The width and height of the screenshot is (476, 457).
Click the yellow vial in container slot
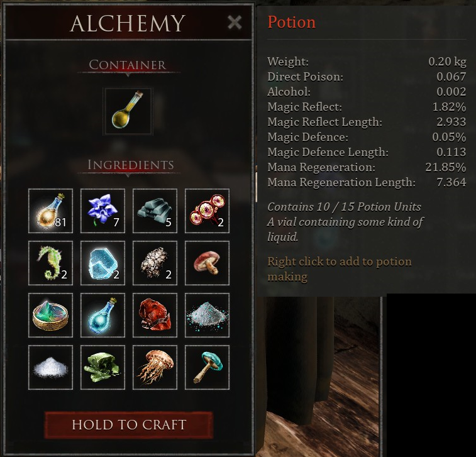(x=128, y=111)
